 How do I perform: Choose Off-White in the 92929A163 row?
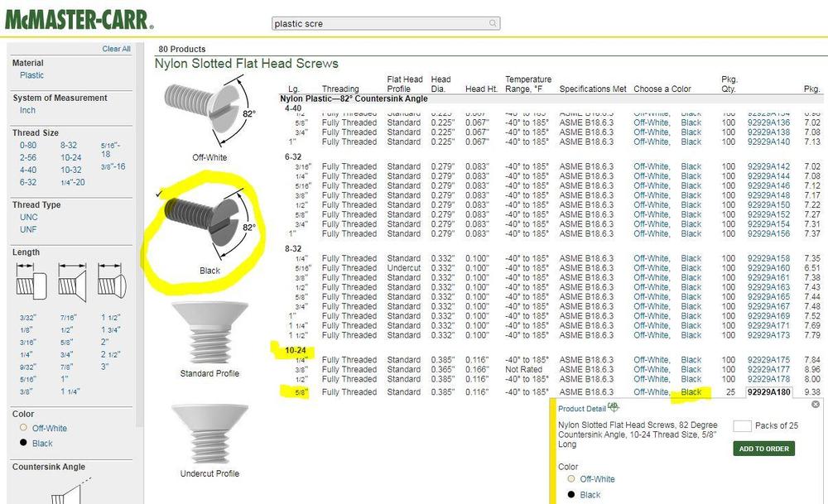click(652, 287)
